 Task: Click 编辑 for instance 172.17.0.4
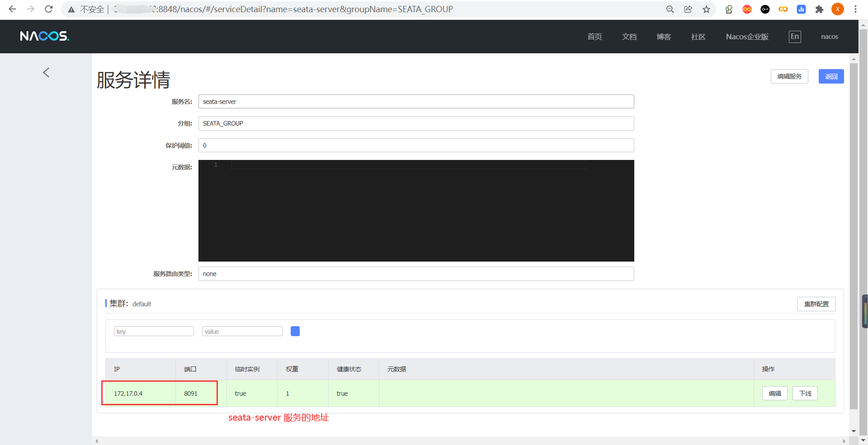(775, 393)
